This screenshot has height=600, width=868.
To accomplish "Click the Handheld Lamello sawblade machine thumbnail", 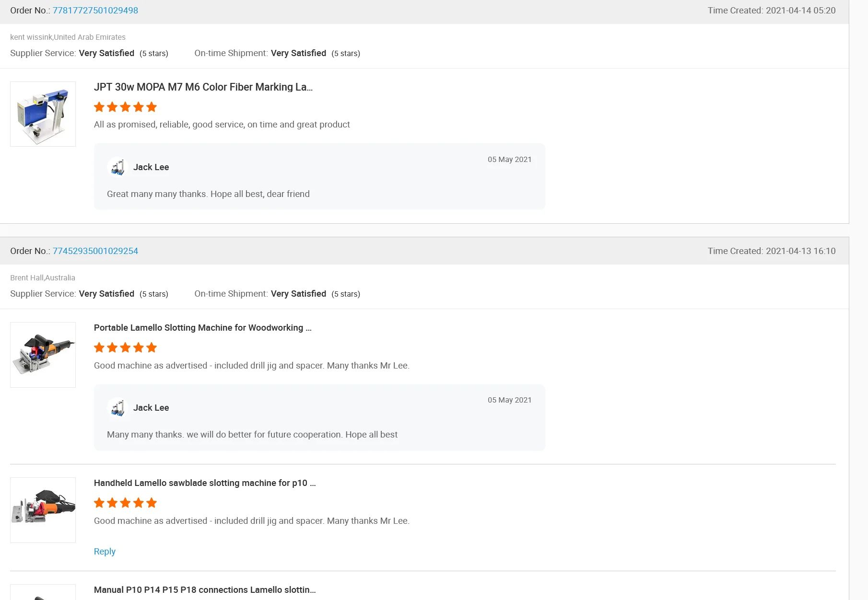I will 43,510.
